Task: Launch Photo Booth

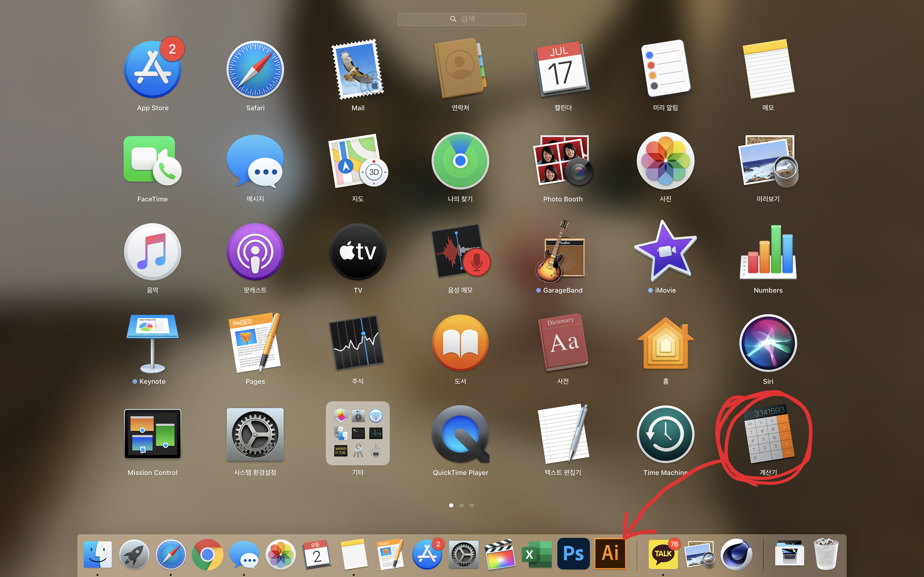Action: coord(563,161)
